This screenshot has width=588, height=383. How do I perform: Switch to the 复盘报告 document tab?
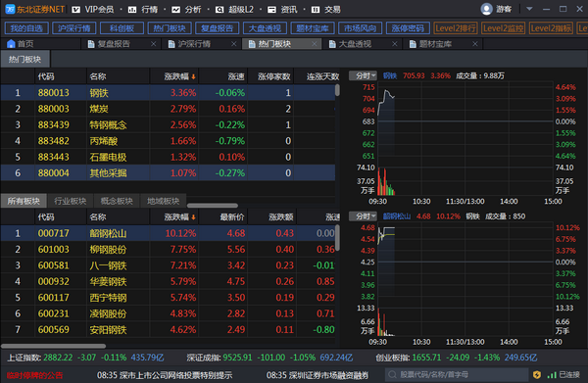(x=114, y=44)
